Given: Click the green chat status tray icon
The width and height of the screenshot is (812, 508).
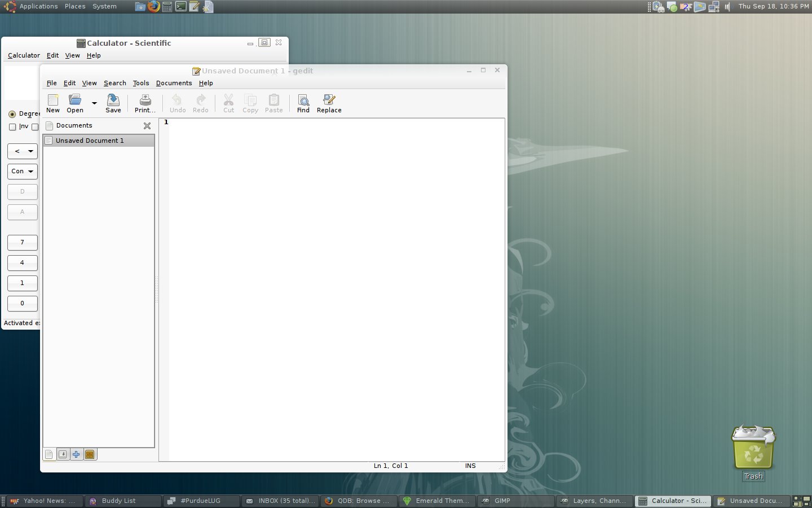Looking at the screenshot, I should click(x=672, y=7).
